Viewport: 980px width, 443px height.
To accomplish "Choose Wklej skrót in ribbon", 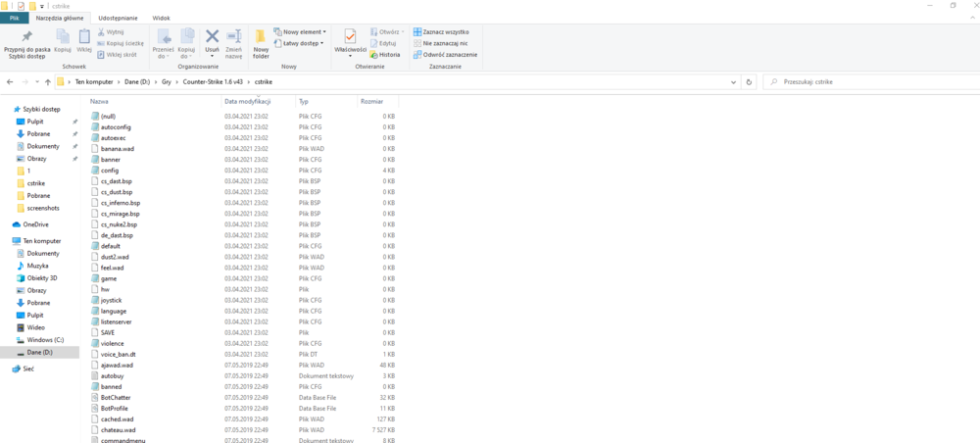I will [x=118, y=54].
